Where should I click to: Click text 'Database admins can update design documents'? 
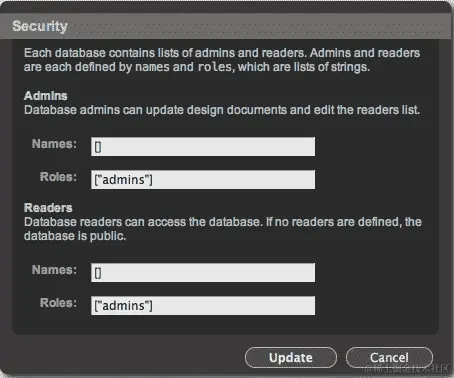tap(155, 110)
